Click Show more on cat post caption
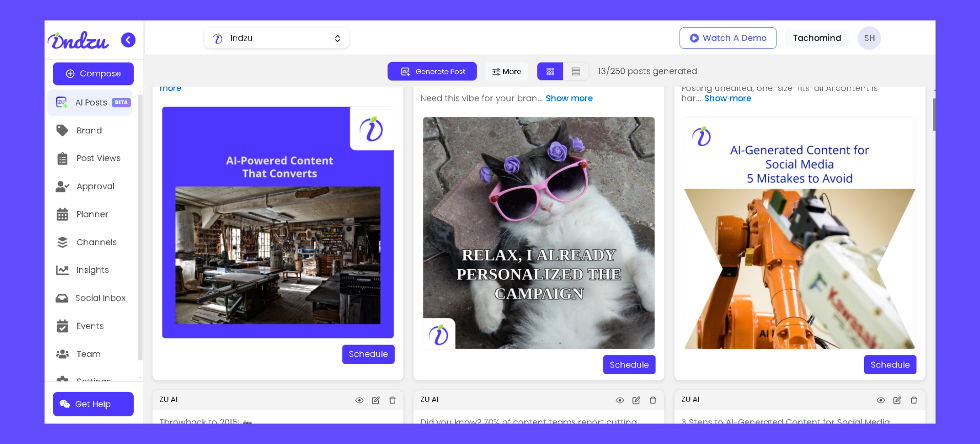 (569, 98)
